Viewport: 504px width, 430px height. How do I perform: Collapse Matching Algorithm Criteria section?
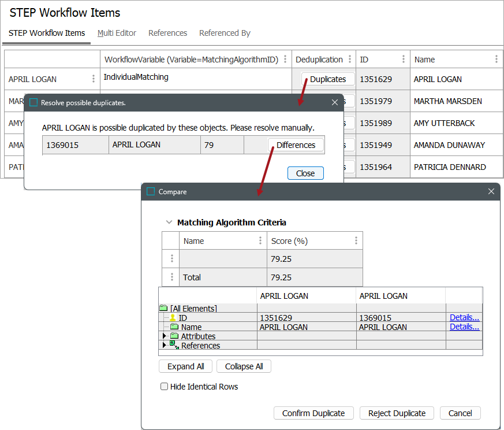[169, 223]
